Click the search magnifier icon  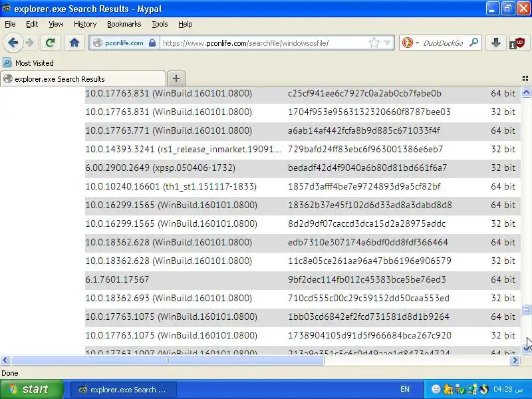473,43
